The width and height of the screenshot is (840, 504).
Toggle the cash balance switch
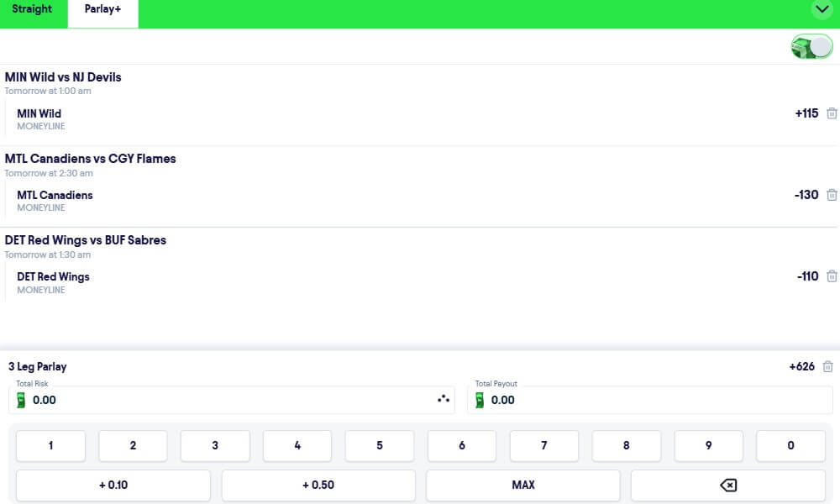pos(811,46)
